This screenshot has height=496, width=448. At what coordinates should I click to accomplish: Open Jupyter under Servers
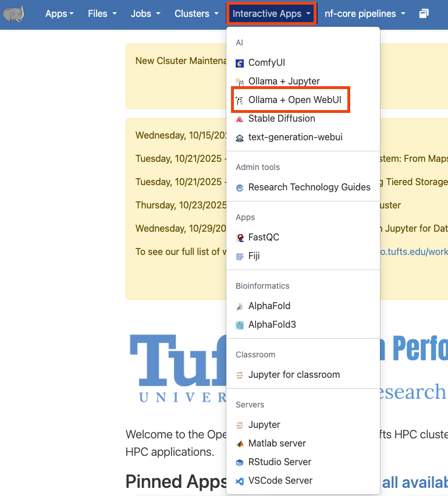point(303,424)
